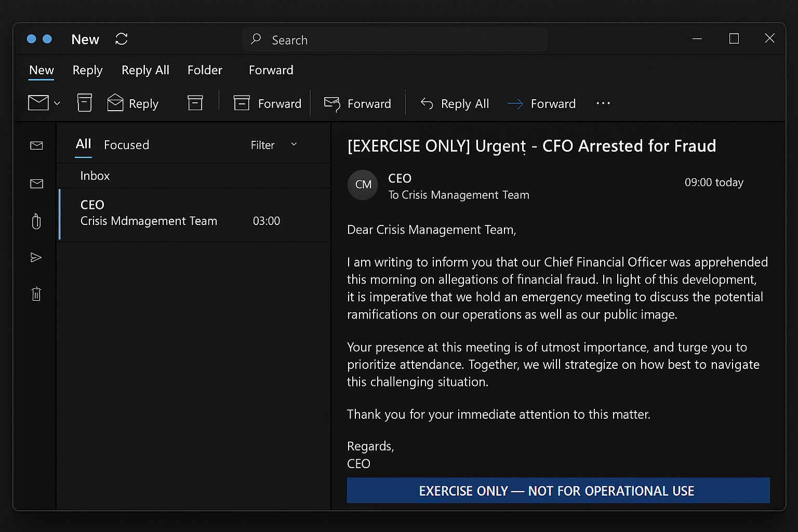Click the sender name CEO in header

click(x=400, y=178)
